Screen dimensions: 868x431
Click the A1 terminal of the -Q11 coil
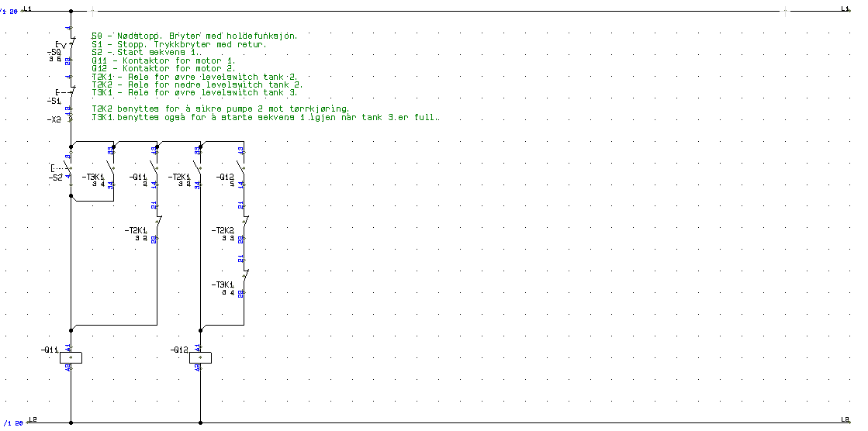(68, 347)
